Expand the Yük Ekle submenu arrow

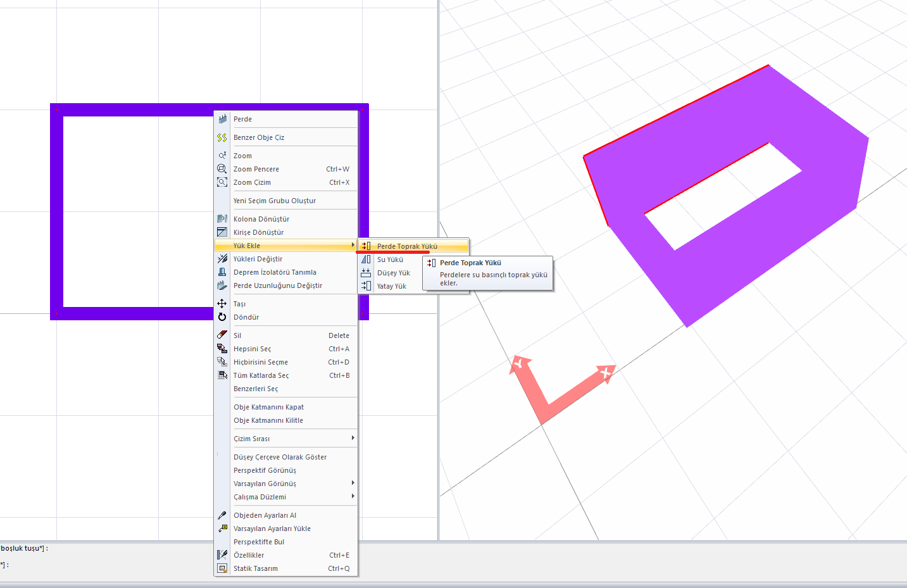353,246
